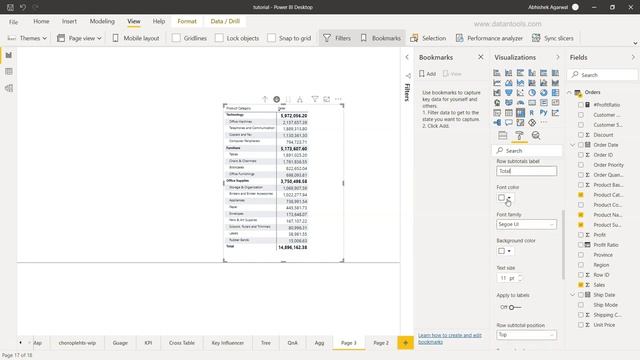Screen dimensions: 640x360
Task: Open the Background color swatch picker
Action: (504, 251)
